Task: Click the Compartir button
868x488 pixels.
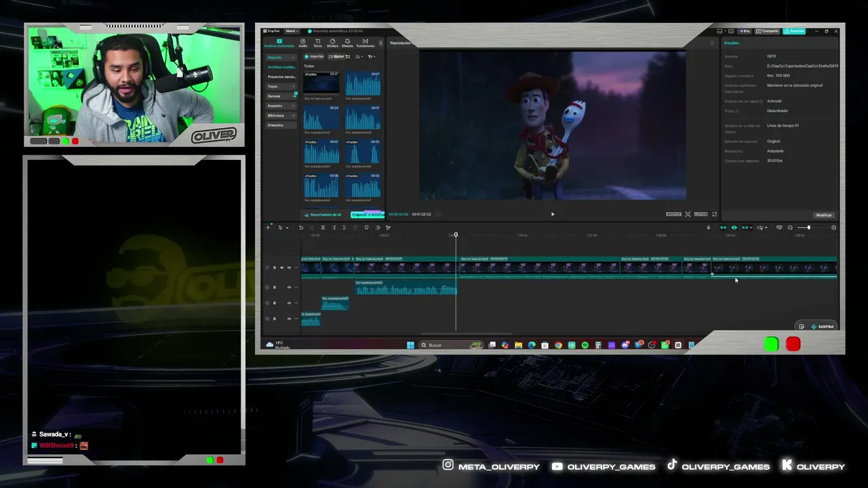Action: [x=769, y=31]
